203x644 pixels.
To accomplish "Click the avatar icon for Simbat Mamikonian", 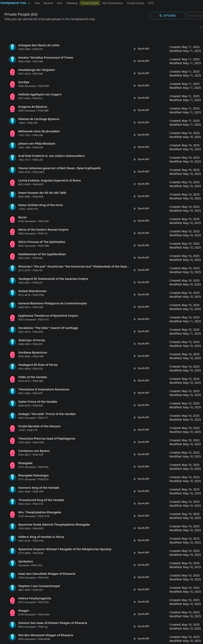I will click(x=12, y=293).
